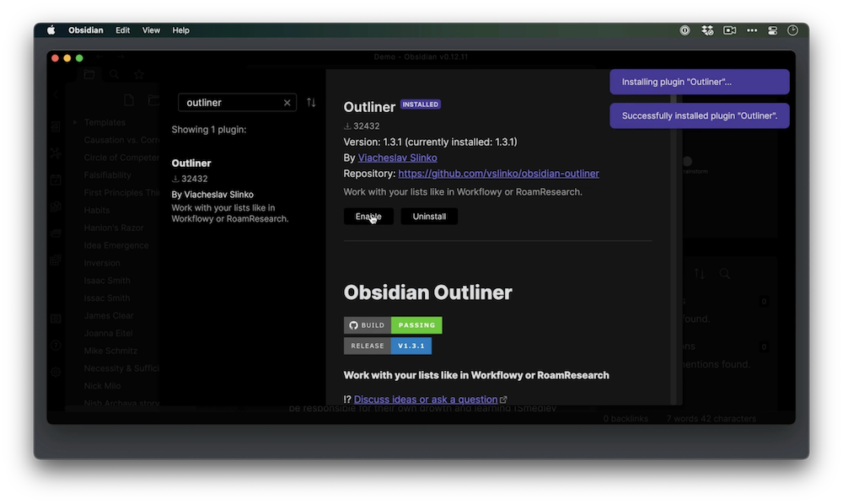843x504 pixels.
Task: Open the Mike Schmitz note
Action: (x=110, y=351)
